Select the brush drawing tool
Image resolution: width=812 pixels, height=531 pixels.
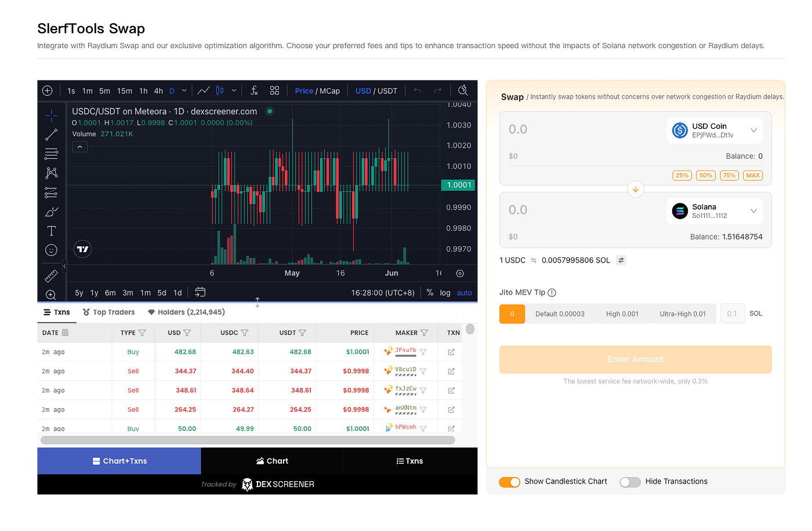pos(51,212)
